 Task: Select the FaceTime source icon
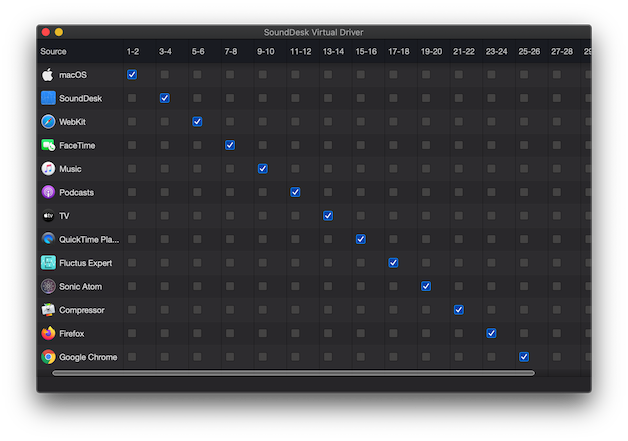coord(47,145)
